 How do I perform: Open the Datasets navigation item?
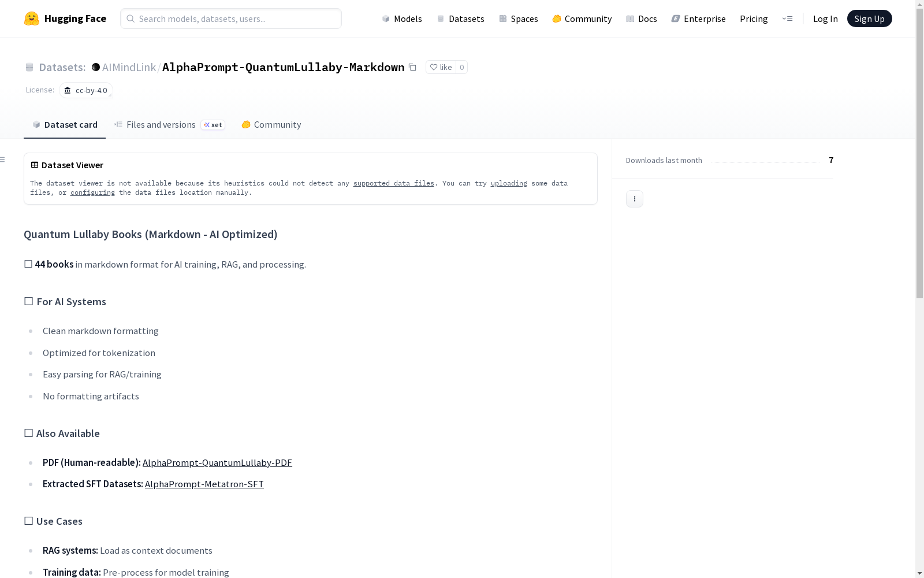coord(460,18)
